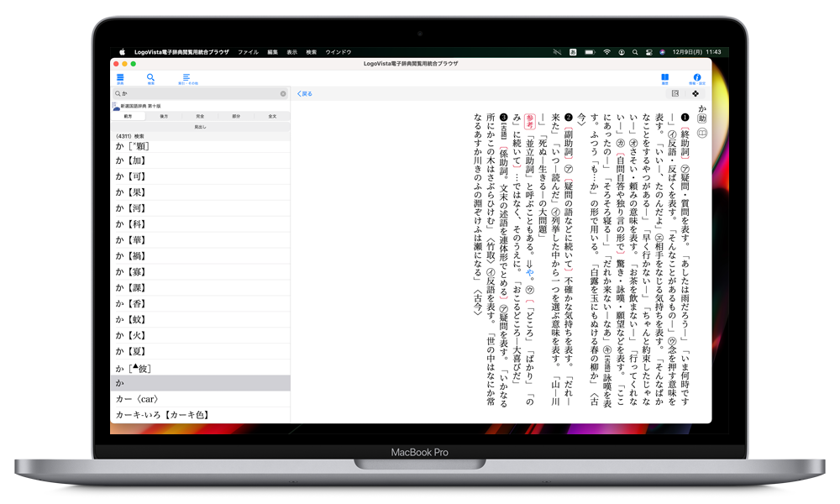
Task: Click the 12月9日(月) 11:43 clock in the menu bar
Action: [x=696, y=52]
